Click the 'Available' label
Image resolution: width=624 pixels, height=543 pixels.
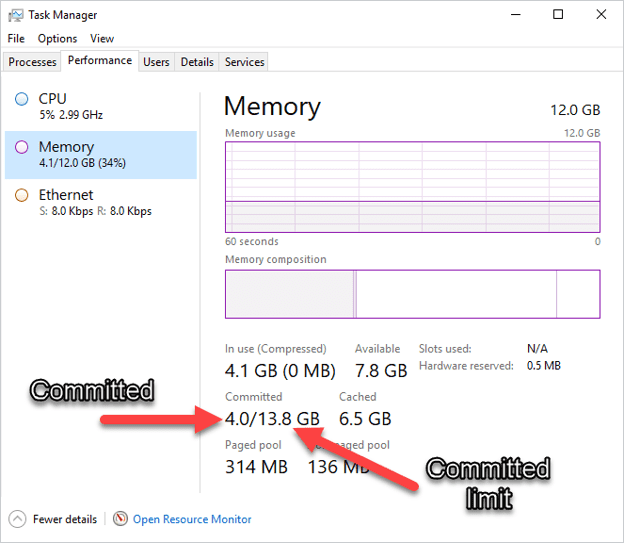(377, 349)
